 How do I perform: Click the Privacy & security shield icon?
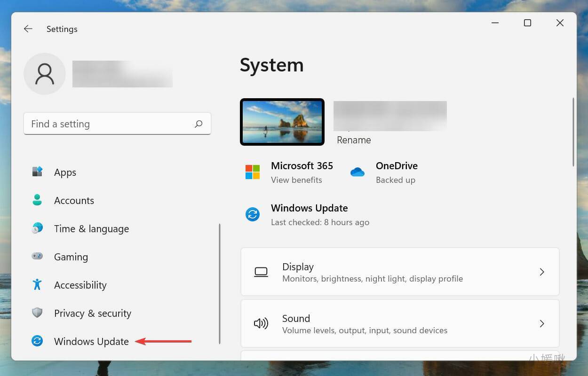(x=37, y=313)
